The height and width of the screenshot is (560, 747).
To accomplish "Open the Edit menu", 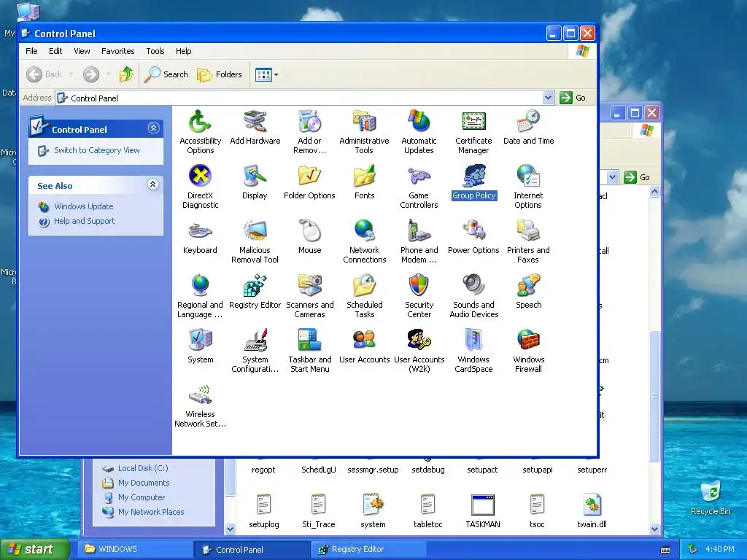I will (55, 51).
